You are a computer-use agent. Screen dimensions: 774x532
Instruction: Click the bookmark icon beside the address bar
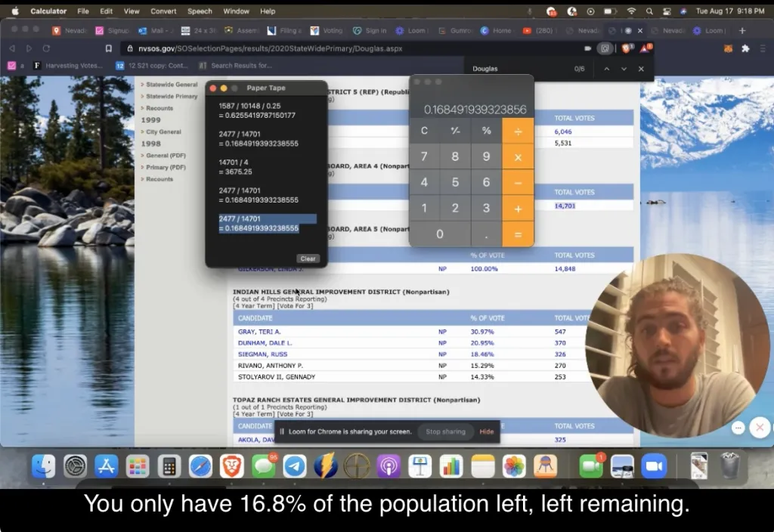[109, 48]
